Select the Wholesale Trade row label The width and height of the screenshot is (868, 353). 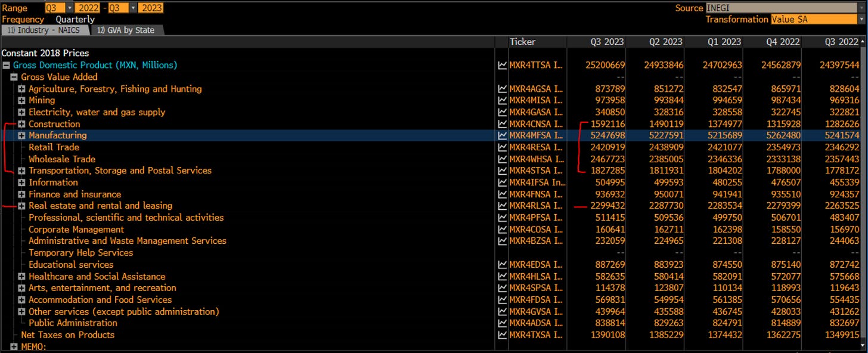(62, 159)
